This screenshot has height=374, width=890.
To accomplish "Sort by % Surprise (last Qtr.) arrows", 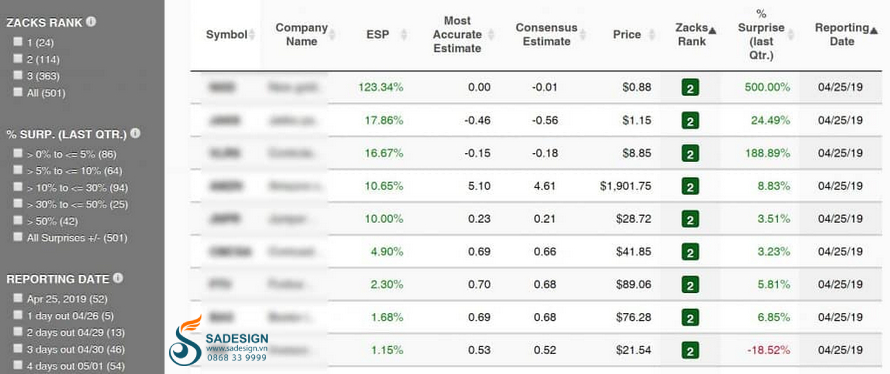I will (790, 35).
